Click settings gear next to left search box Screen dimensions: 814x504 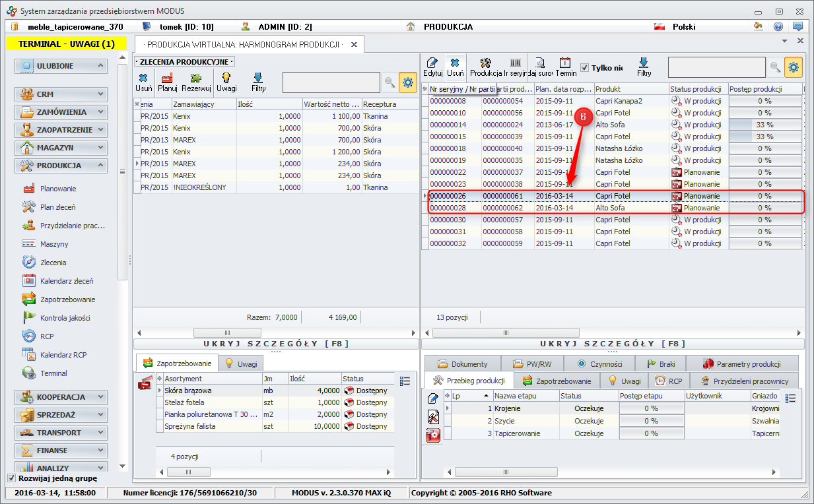click(407, 82)
